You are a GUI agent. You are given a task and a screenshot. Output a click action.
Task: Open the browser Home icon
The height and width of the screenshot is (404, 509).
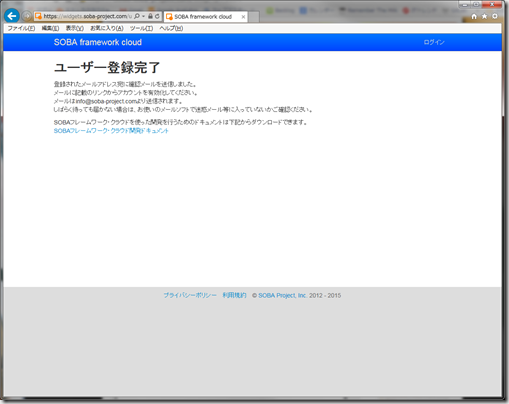(x=474, y=16)
